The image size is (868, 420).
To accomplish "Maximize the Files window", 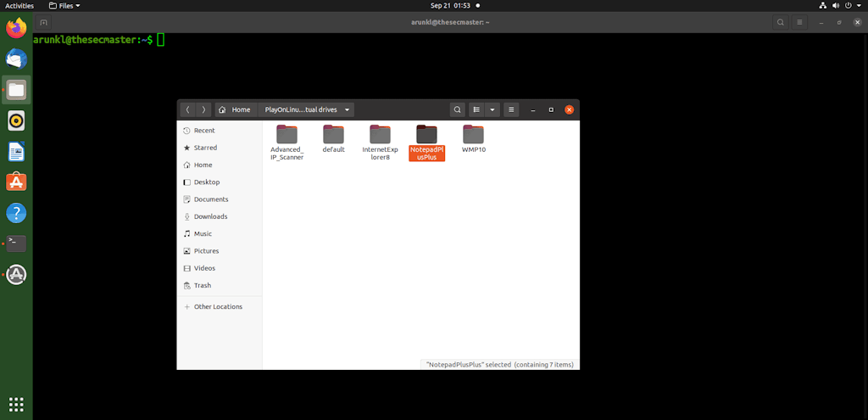I will (x=551, y=109).
